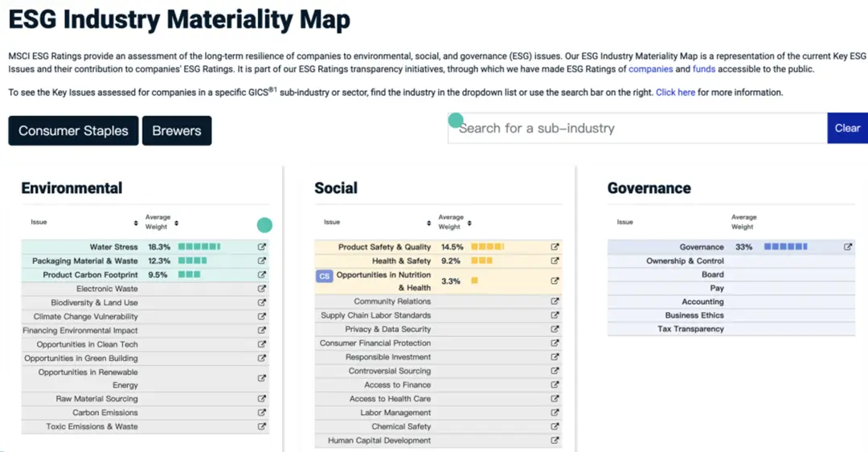Open Product Carbon Footprint link icon
The image size is (868, 452).
click(261, 274)
